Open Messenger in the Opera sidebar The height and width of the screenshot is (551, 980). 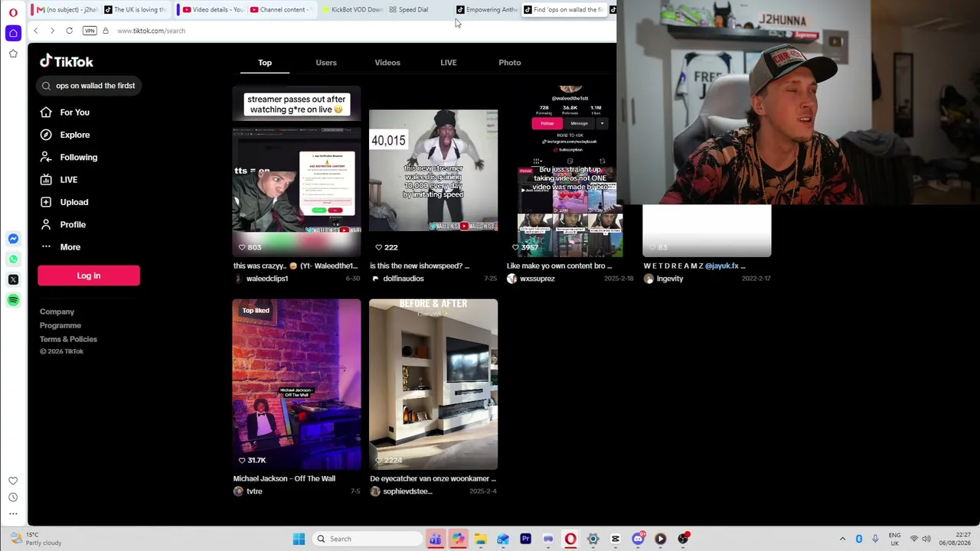pyautogui.click(x=13, y=239)
